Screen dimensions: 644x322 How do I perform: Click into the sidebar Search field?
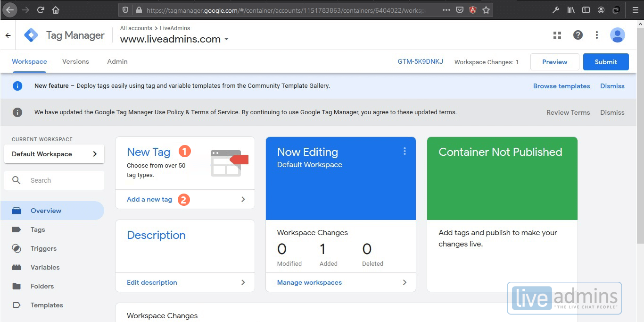point(54,180)
